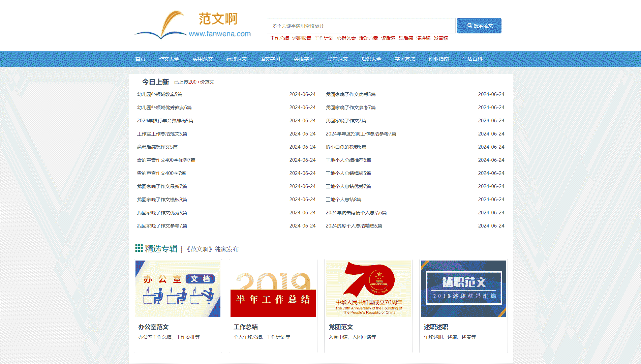Click the 已上传200+份范文 text

click(x=194, y=82)
